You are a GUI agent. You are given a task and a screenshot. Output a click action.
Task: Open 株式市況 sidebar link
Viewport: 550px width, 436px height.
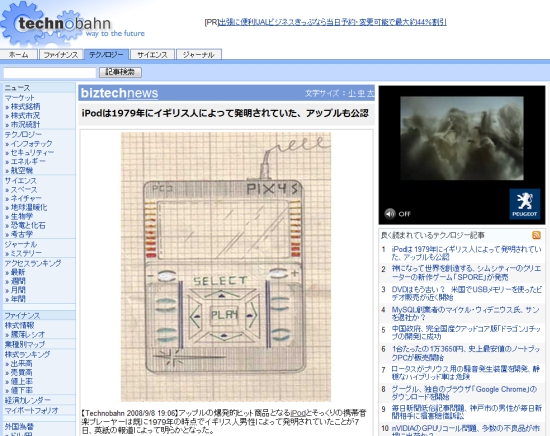25,115
